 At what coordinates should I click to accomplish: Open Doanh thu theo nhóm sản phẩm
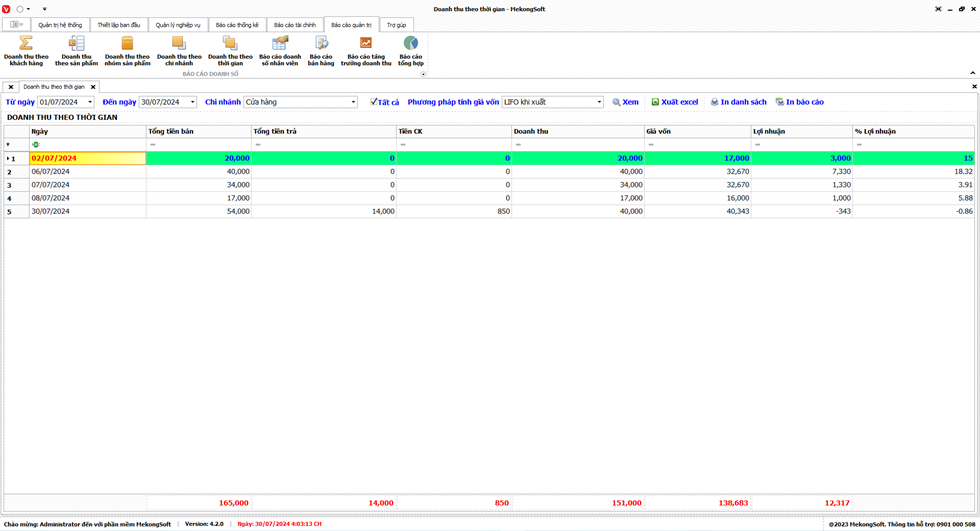tap(127, 50)
